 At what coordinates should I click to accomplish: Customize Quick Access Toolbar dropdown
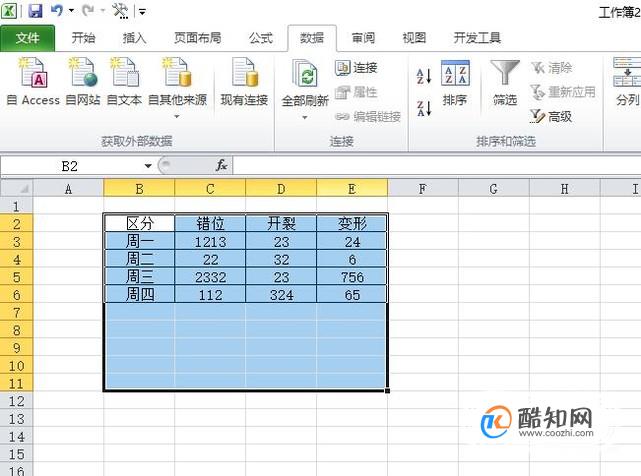click(142, 11)
